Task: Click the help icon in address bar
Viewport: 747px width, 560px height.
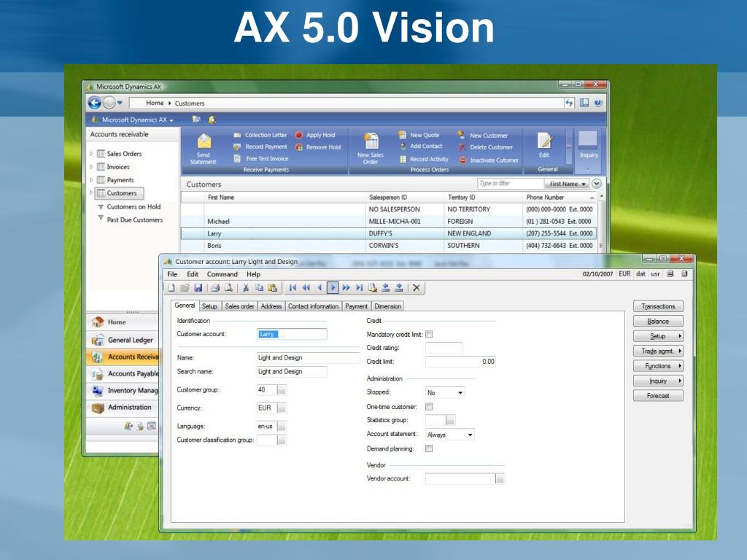Action: coord(598,102)
